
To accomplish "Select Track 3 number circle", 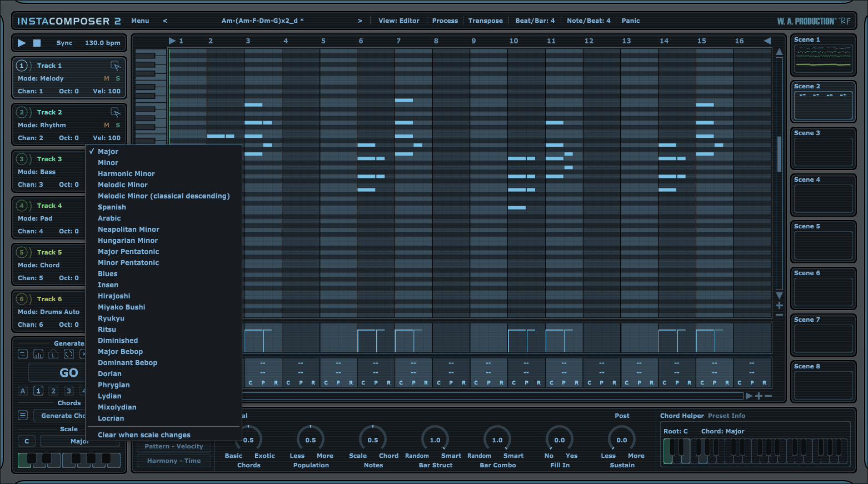I will (22, 159).
